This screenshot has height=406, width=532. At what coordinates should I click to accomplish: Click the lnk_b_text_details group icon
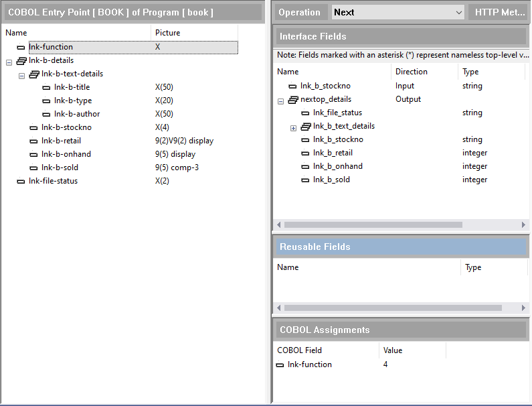click(306, 127)
